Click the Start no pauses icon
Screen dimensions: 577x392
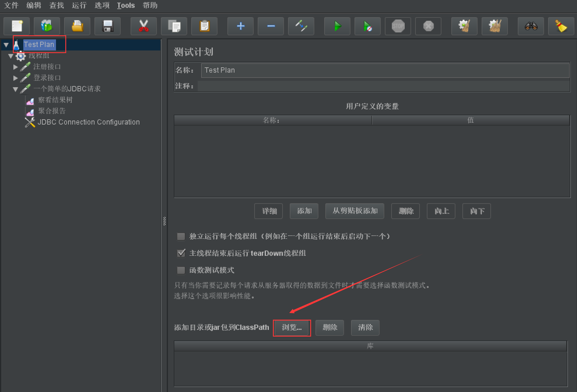[367, 26]
